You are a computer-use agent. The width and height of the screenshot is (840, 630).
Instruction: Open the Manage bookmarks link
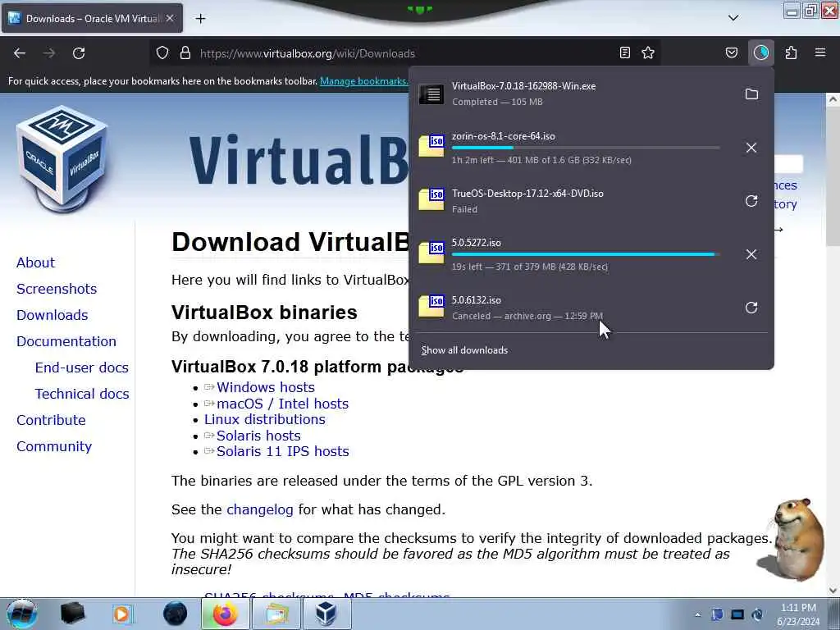click(x=363, y=81)
